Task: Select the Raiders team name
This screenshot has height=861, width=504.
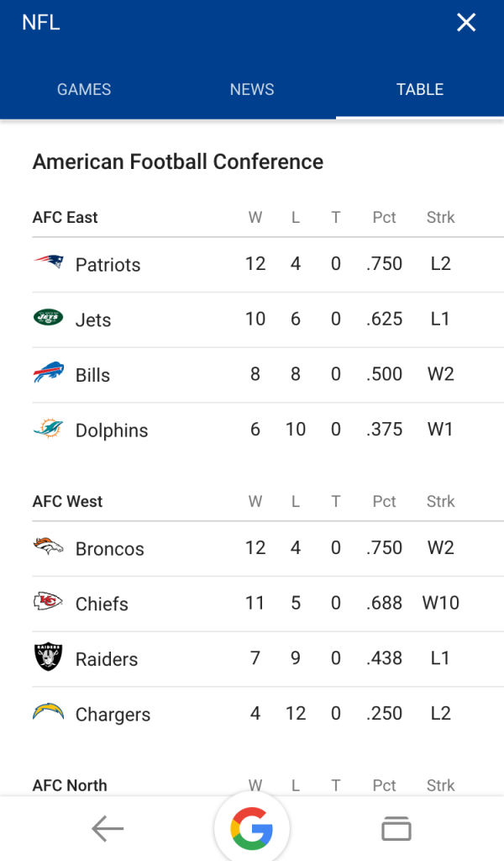Action: coord(107,659)
